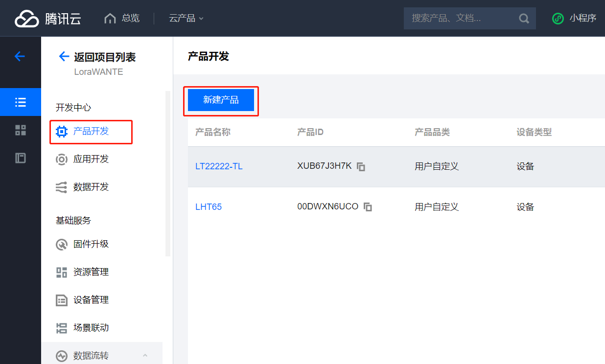Click the 应用开发 icon
This screenshot has width=605, height=364.
click(x=61, y=159)
